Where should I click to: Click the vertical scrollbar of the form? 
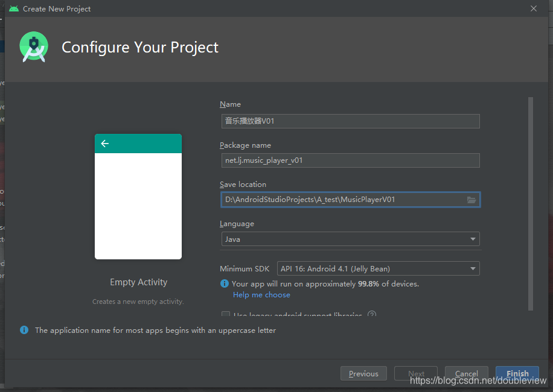coord(531,204)
